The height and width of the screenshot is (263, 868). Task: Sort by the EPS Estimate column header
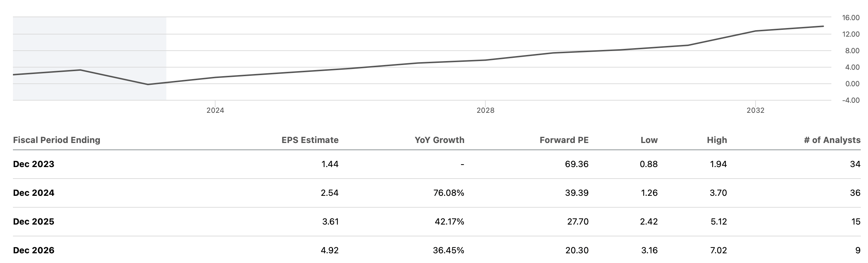pos(310,140)
